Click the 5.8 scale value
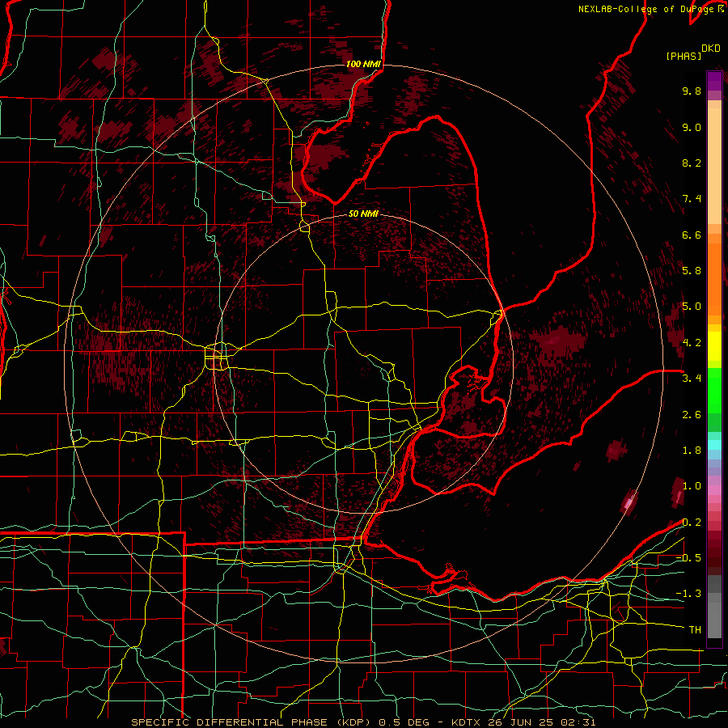728x728 pixels. point(692,271)
